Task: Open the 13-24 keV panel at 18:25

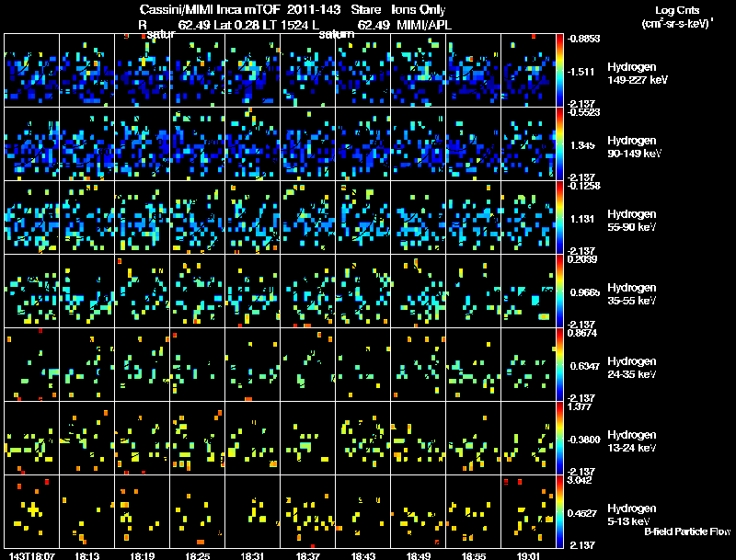Action: point(198,438)
